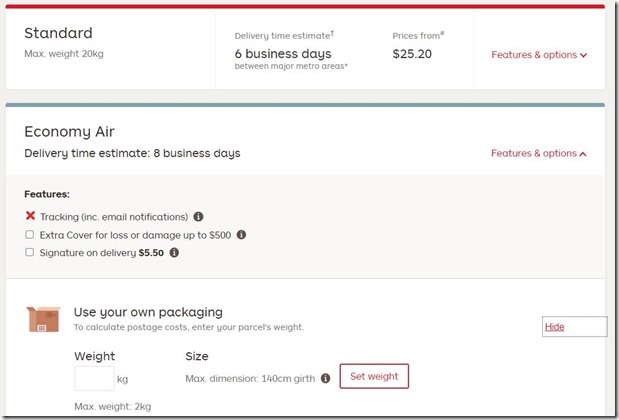Show info for Max. dimension 140cm girth
The height and width of the screenshot is (420, 619).
tap(325, 378)
